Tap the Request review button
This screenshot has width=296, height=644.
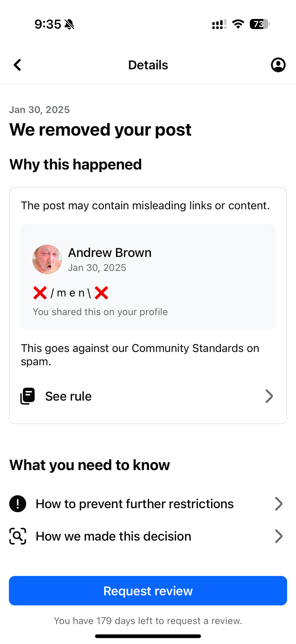148,591
